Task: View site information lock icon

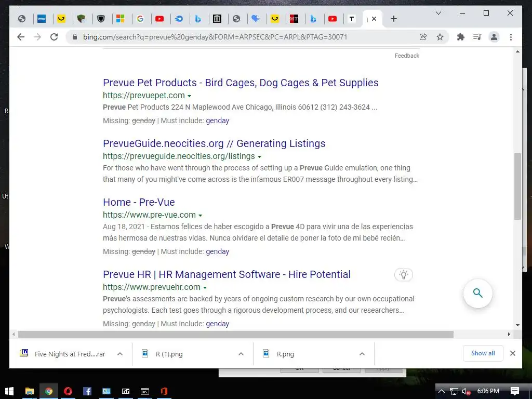Action: [75, 37]
